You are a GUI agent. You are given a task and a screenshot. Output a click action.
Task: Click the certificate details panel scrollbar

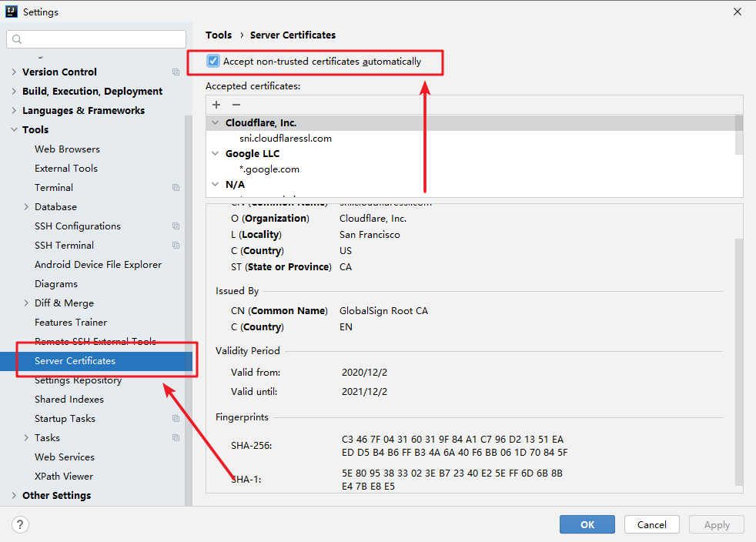[738, 362]
